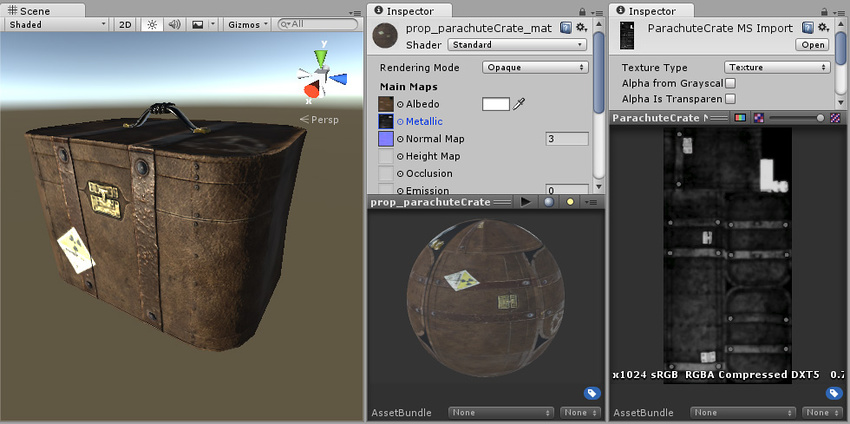Screen dimensions: 850x424
Task: Show RGB channels in the texture preview
Action: click(x=740, y=118)
